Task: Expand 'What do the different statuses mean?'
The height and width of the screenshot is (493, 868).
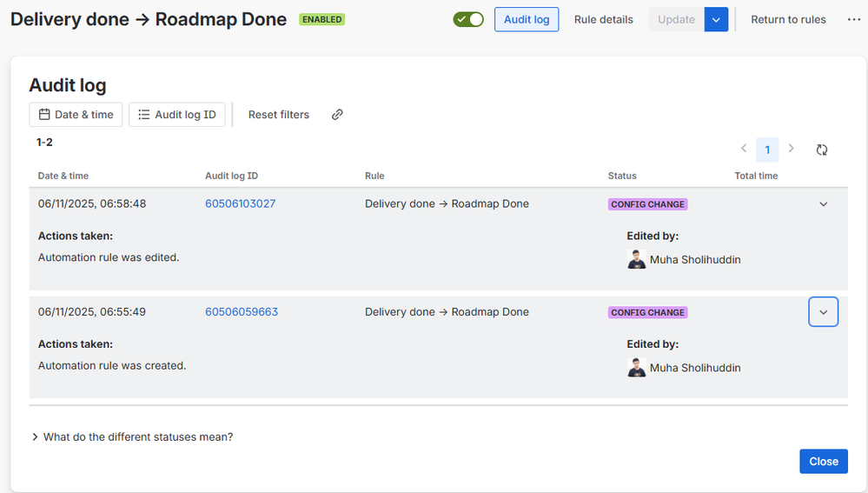Action: pyautogui.click(x=133, y=437)
